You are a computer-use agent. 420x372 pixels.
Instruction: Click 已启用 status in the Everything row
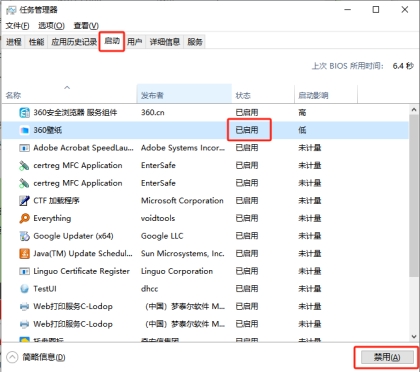point(247,218)
